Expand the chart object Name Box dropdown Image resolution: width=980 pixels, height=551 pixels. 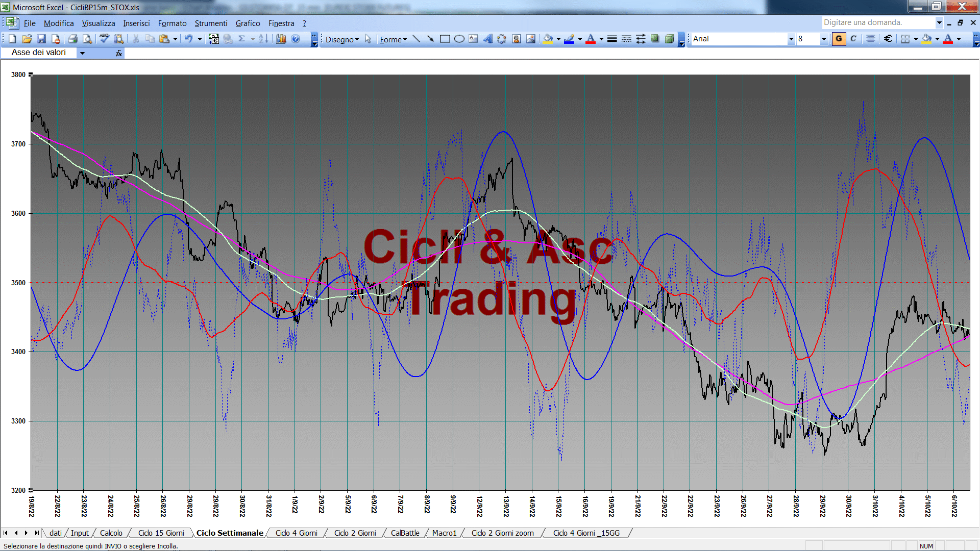point(82,53)
